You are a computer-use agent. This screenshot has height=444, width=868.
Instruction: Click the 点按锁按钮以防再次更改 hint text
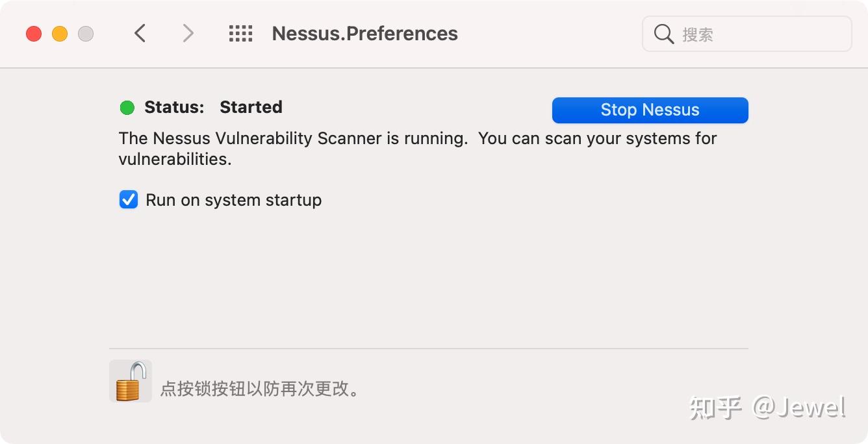tap(259, 389)
